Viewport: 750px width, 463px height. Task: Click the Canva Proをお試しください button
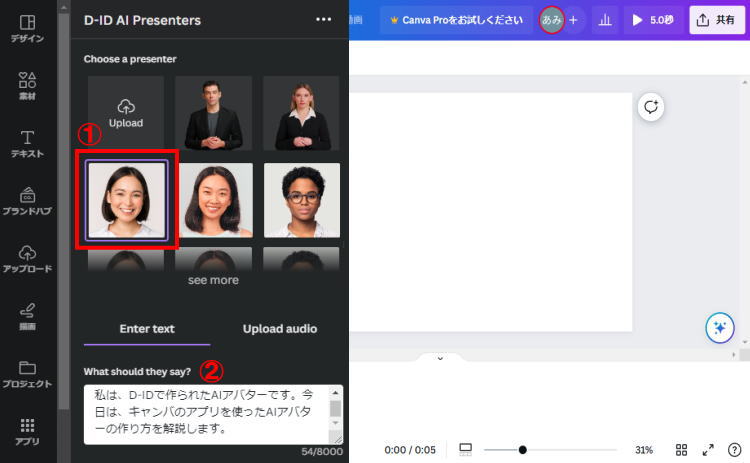455,20
